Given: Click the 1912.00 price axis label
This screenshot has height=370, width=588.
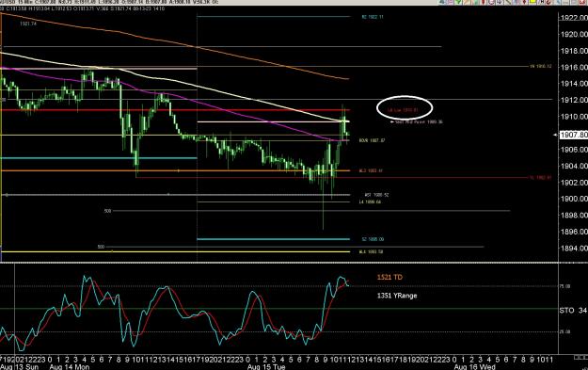Looking at the screenshot, I should click(x=573, y=100).
